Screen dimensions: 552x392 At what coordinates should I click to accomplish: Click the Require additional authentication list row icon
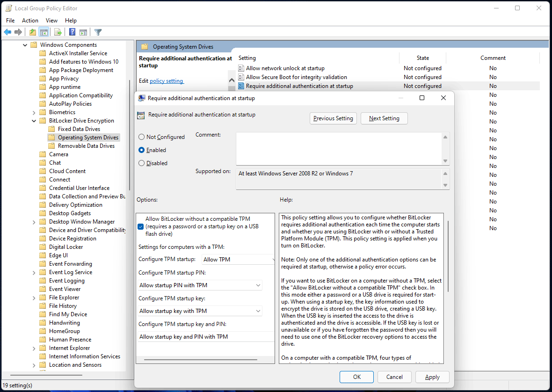pyautogui.click(x=241, y=86)
